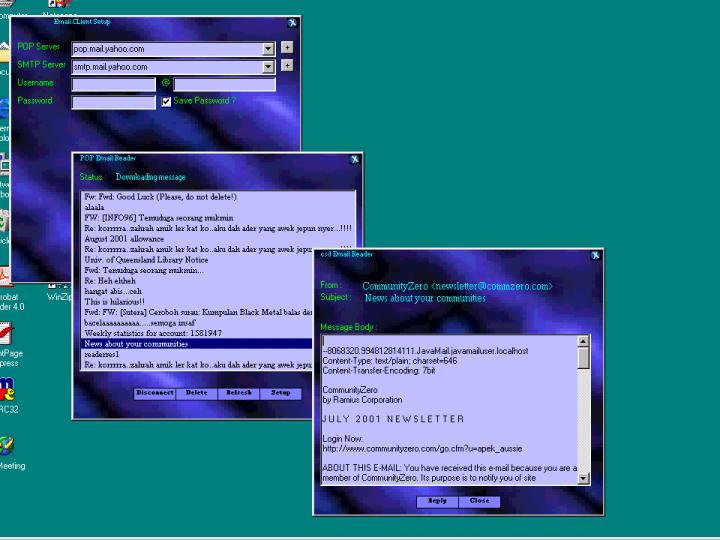Screen dimensions: 720x540
Task: Click the message body scrollbar down arrow
Action: pyautogui.click(x=584, y=479)
